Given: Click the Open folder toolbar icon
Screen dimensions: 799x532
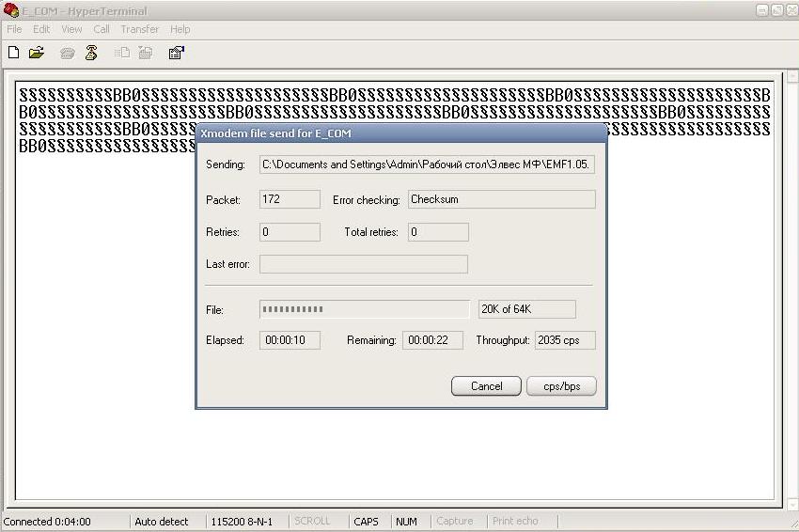Looking at the screenshot, I should (37, 53).
